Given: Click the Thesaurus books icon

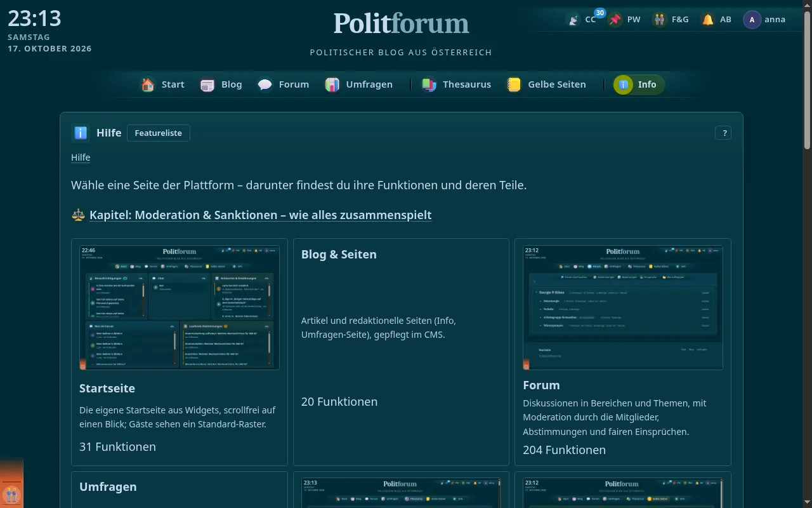Looking at the screenshot, I should 429,84.
